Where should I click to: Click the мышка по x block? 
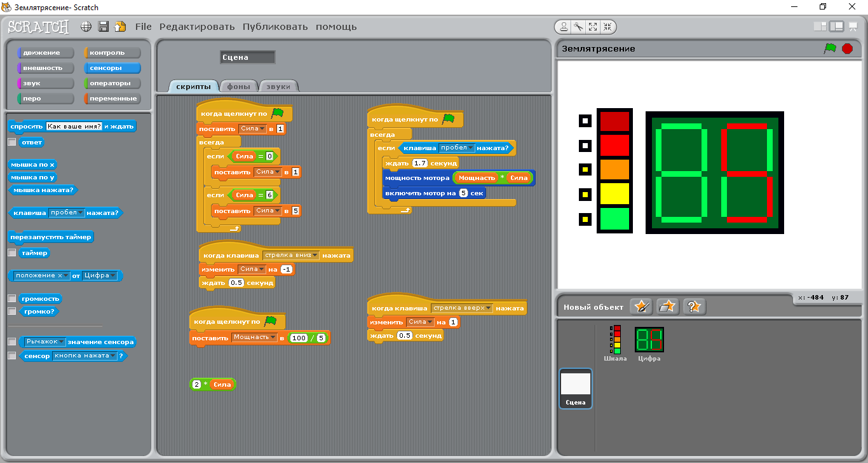coord(34,164)
